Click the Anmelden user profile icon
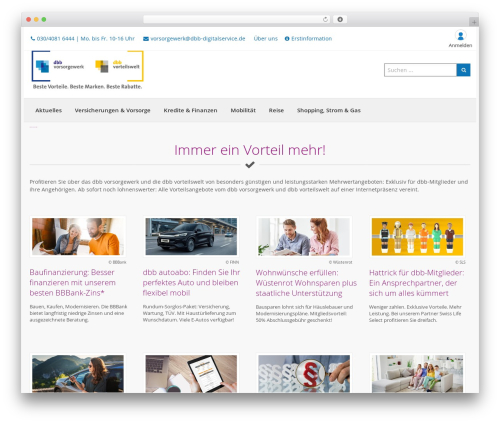500x423 pixels. pyautogui.click(x=460, y=35)
